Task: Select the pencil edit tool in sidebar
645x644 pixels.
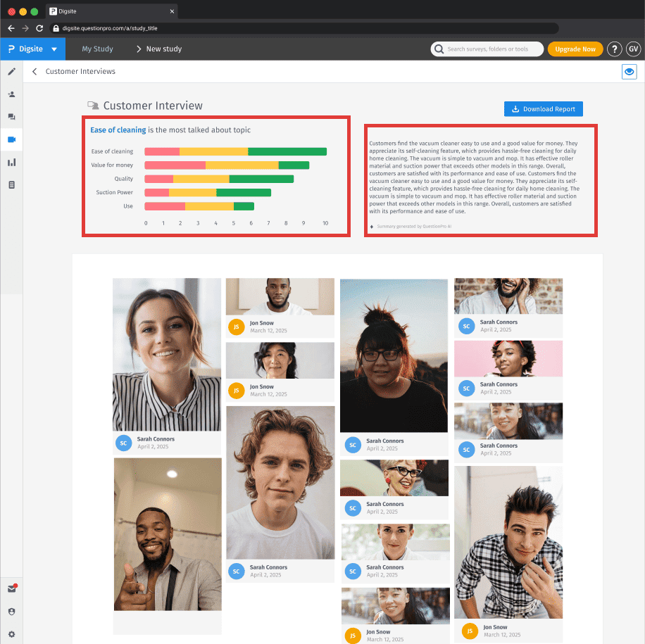Action: click(11, 71)
